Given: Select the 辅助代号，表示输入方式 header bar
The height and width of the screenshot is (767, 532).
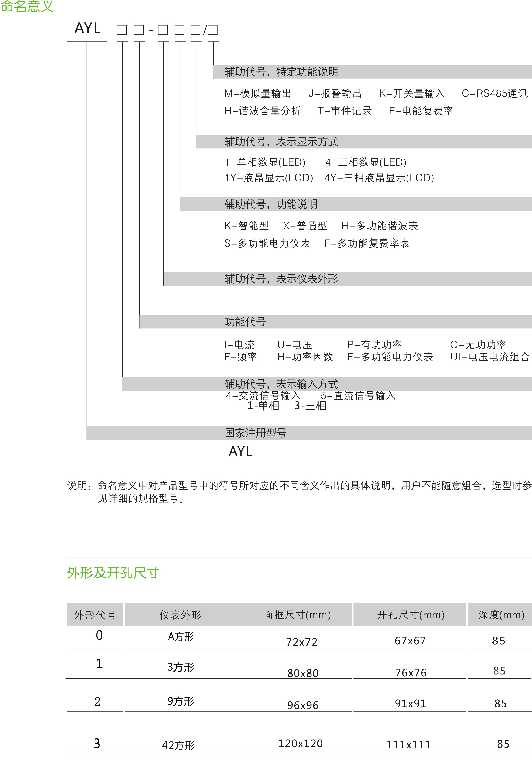Looking at the screenshot, I should [327, 384].
